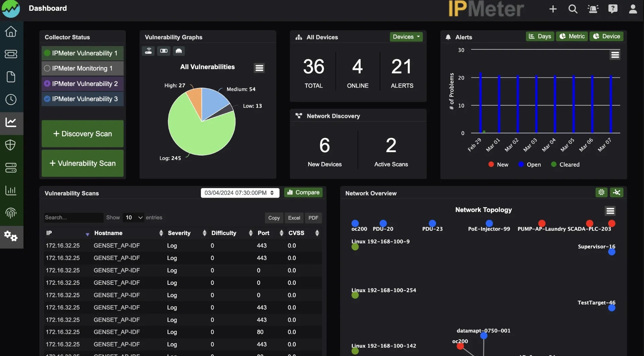Screen dimensions: 644x356
Task: Switch Alerts view to Device
Action: [x=606, y=36]
